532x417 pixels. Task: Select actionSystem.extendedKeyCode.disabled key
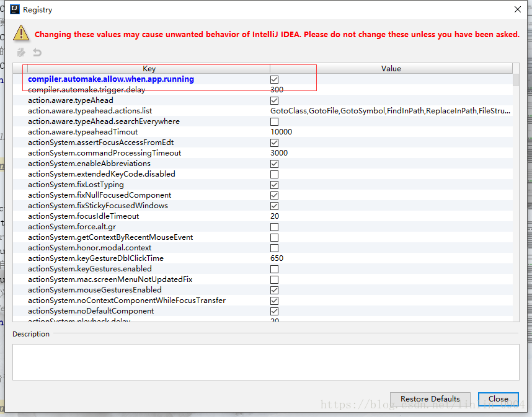pyautogui.click(x=102, y=174)
